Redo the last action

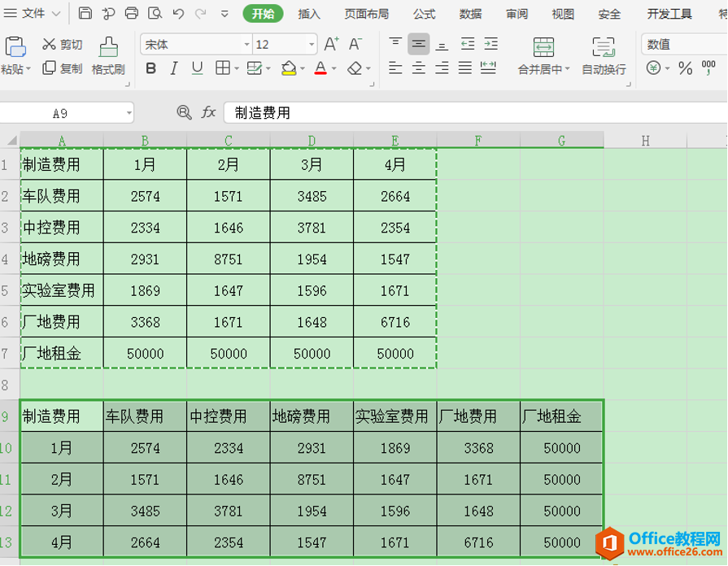(201, 14)
